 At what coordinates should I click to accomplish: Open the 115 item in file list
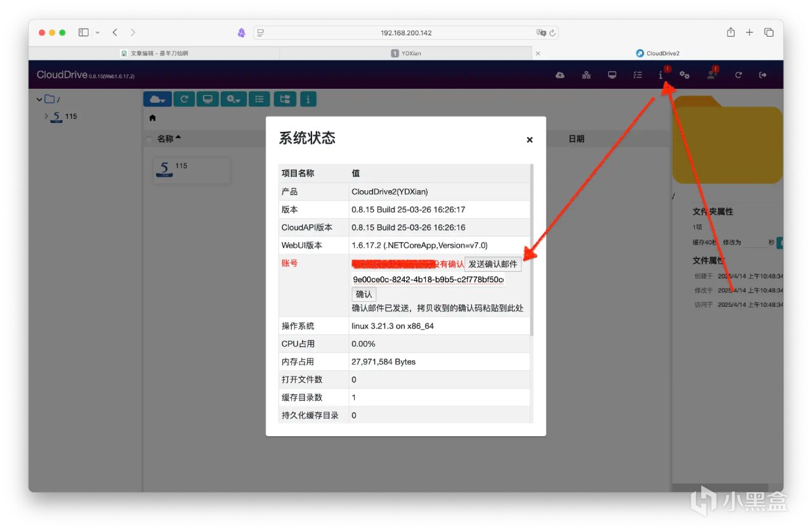(x=192, y=171)
